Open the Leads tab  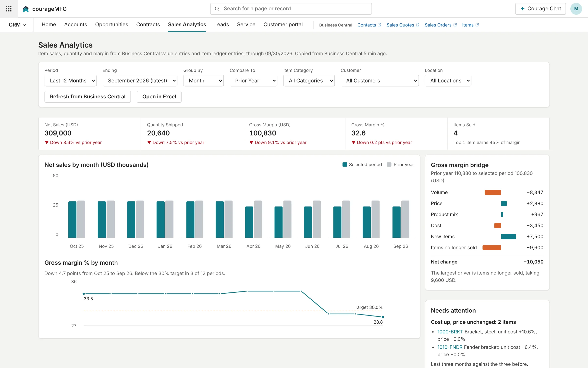click(221, 25)
